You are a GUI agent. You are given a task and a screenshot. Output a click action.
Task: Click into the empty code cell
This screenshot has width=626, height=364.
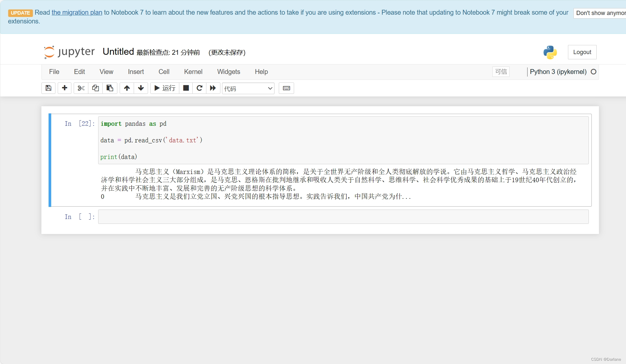(343, 217)
